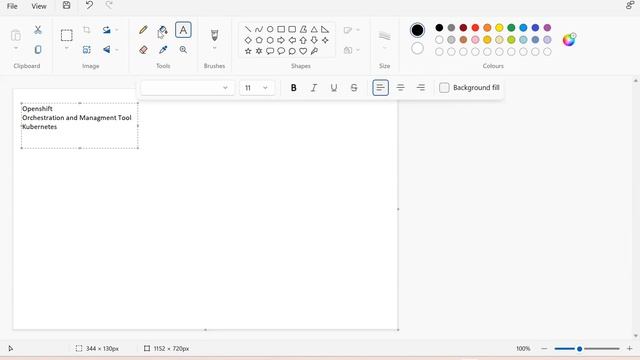Choose the Rectangle shape
This screenshot has height=360, width=640.
click(281, 29)
